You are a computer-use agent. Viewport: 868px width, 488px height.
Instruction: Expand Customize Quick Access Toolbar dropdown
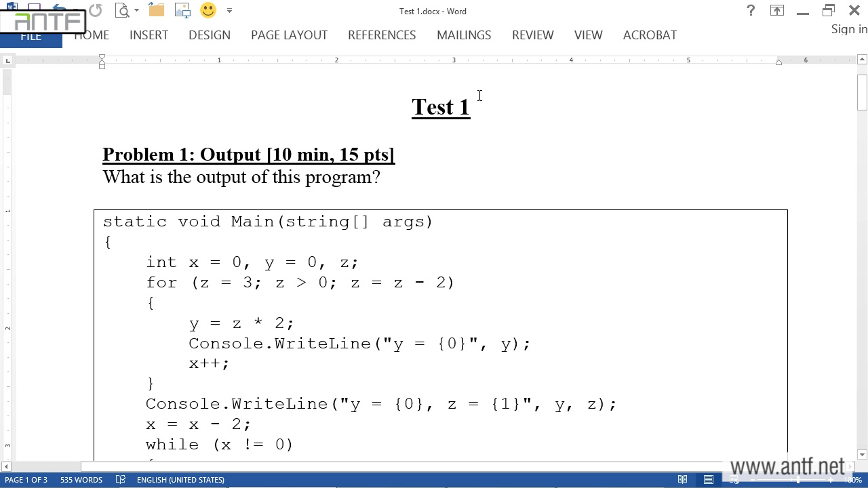coord(229,11)
